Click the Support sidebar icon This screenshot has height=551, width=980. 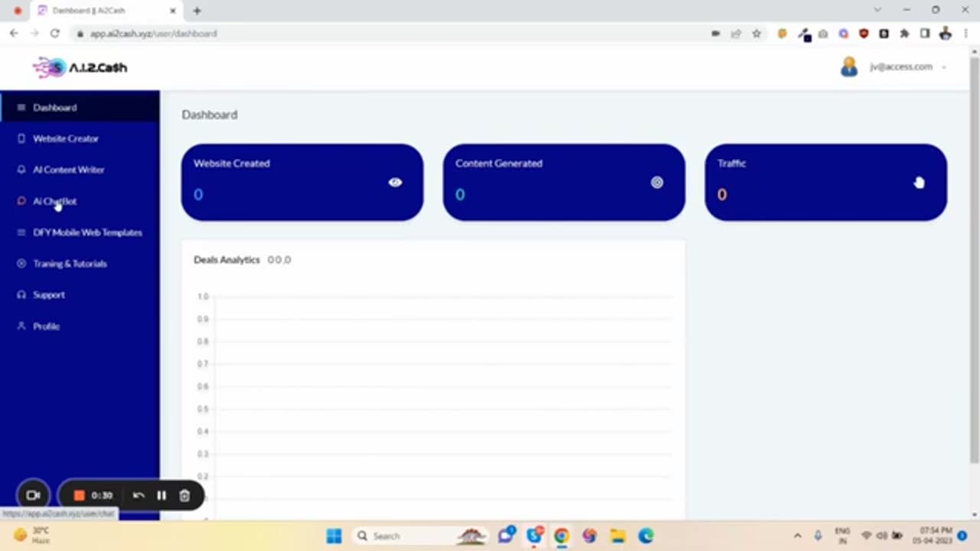21,295
